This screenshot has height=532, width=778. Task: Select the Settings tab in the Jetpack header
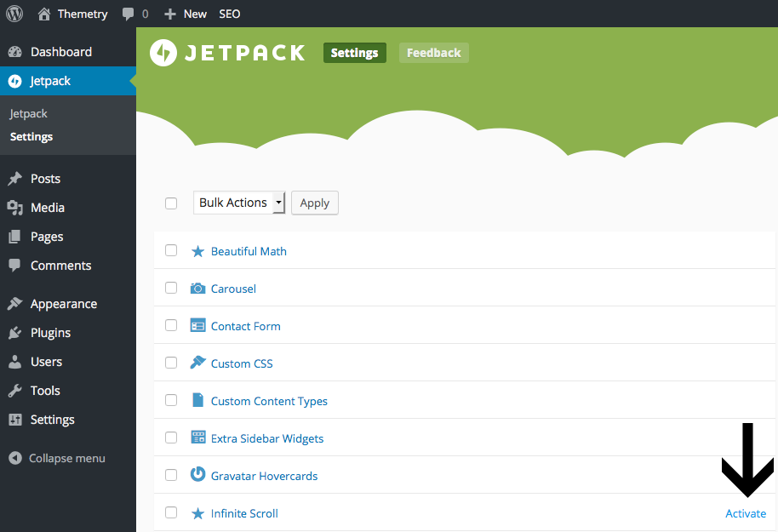click(x=354, y=52)
